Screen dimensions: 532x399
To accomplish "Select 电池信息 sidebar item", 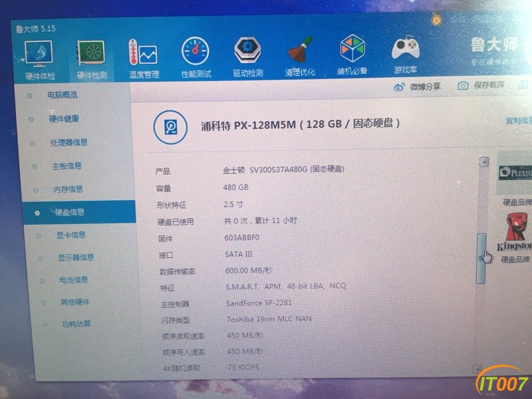I will [73, 280].
